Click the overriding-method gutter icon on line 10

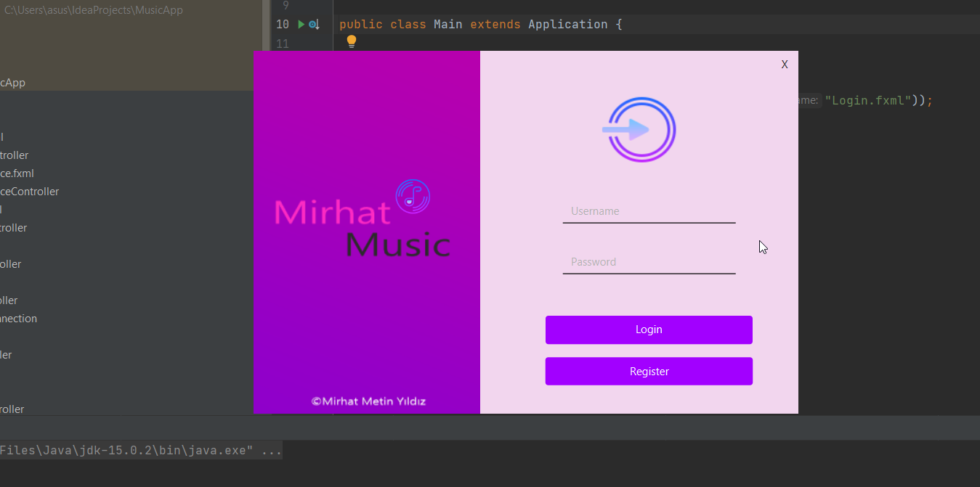coord(313,23)
